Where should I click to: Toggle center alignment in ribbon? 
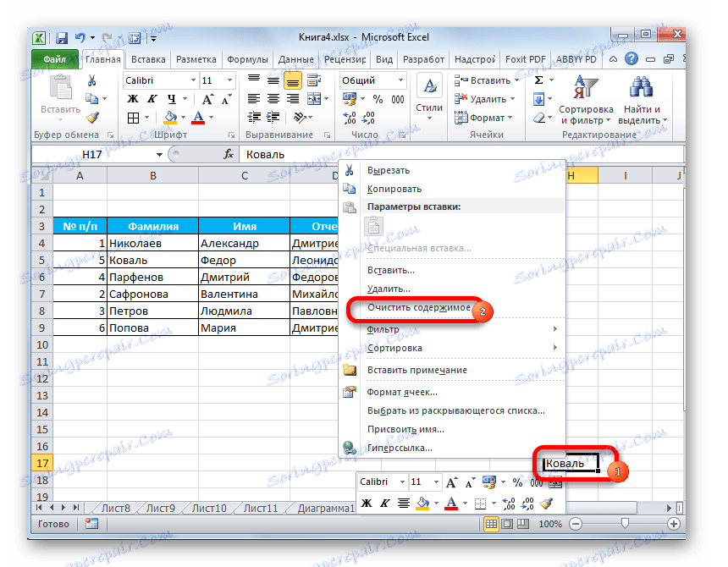[x=273, y=99]
